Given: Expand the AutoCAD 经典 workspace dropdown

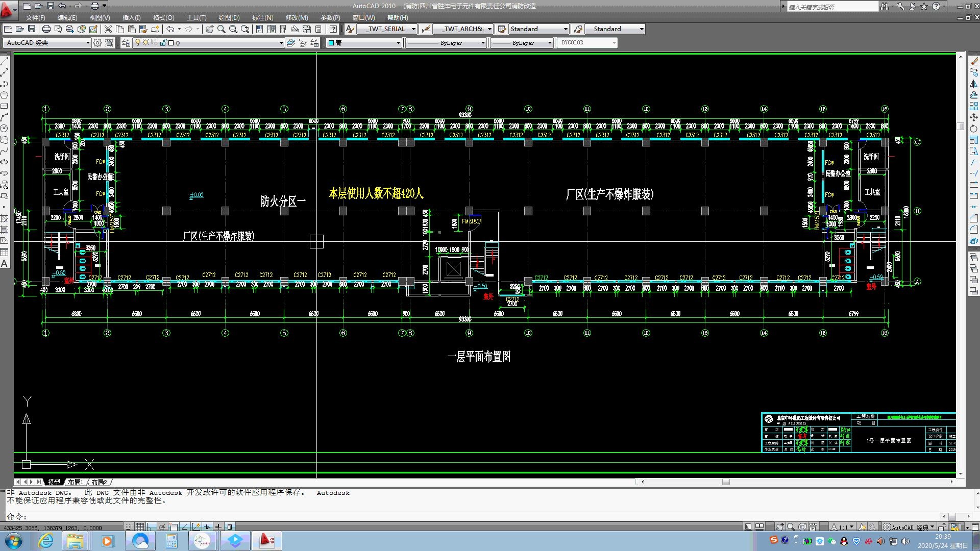Looking at the screenshot, I should tap(88, 43).
